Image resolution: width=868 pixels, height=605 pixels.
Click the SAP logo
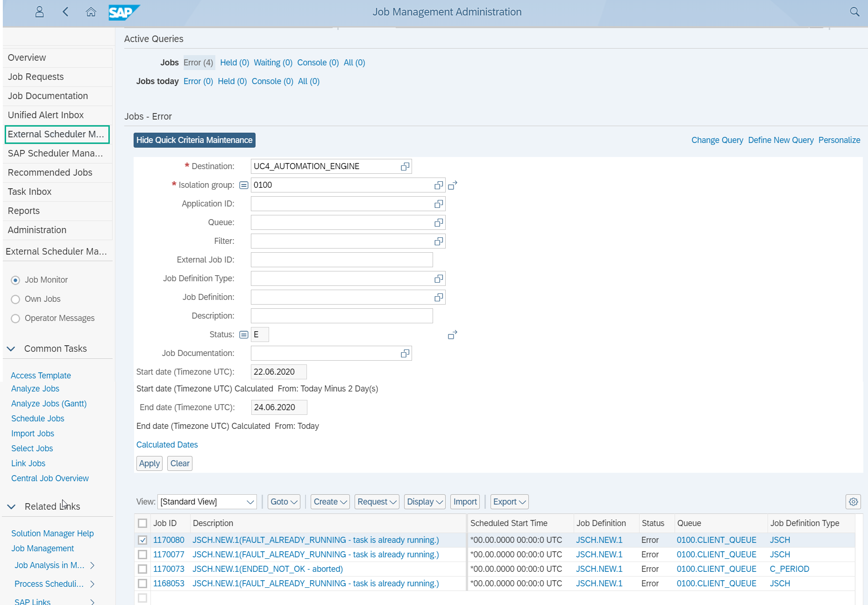[x=124, y=12]
